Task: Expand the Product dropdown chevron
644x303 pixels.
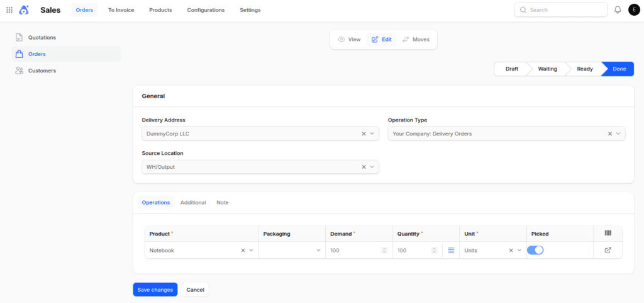Action: 252,250
